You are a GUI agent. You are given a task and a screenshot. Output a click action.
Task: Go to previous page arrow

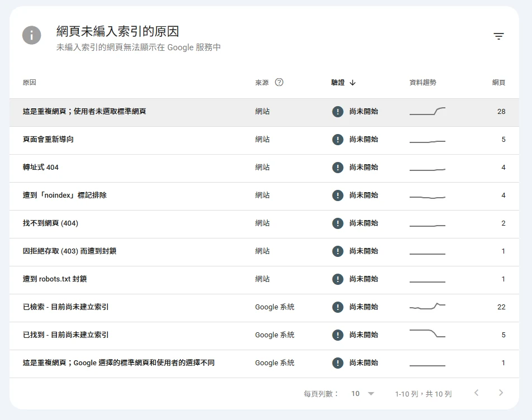476,393
